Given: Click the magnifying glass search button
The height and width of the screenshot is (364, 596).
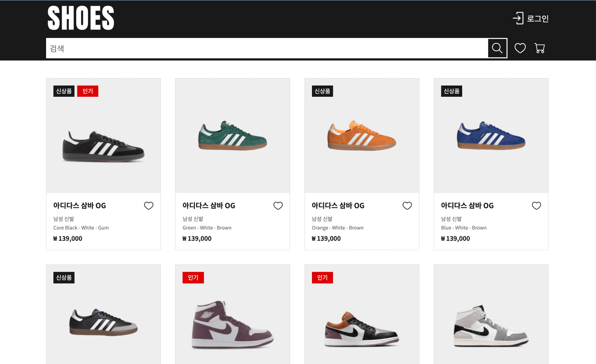Looking at the screenshot, I should click(497, 48).
